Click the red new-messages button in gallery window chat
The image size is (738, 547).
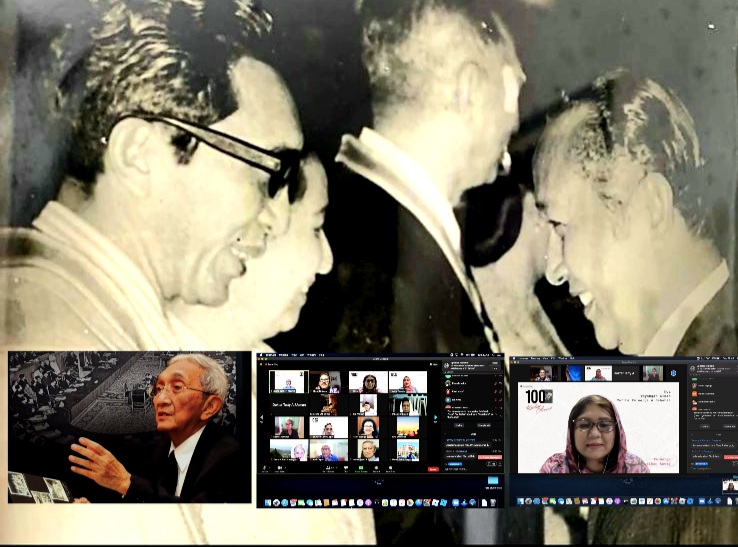[x=490, y=457]
